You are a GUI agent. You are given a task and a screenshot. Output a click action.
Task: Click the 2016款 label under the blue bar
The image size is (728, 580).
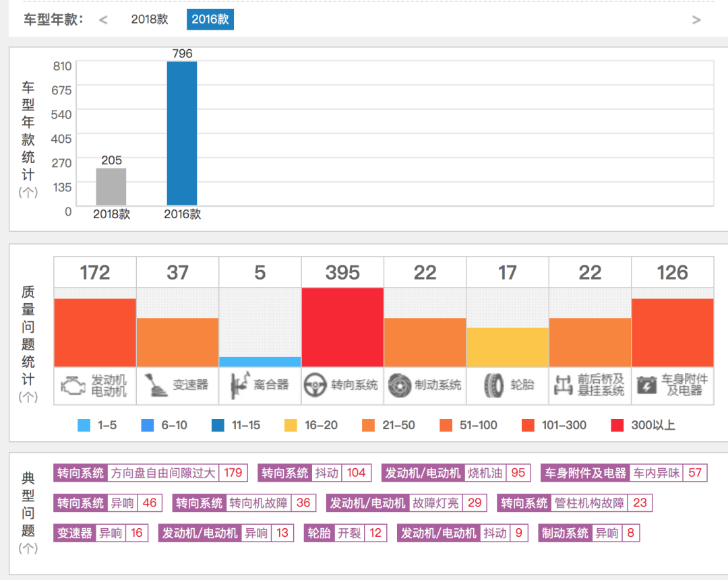[x=183, y=214]
